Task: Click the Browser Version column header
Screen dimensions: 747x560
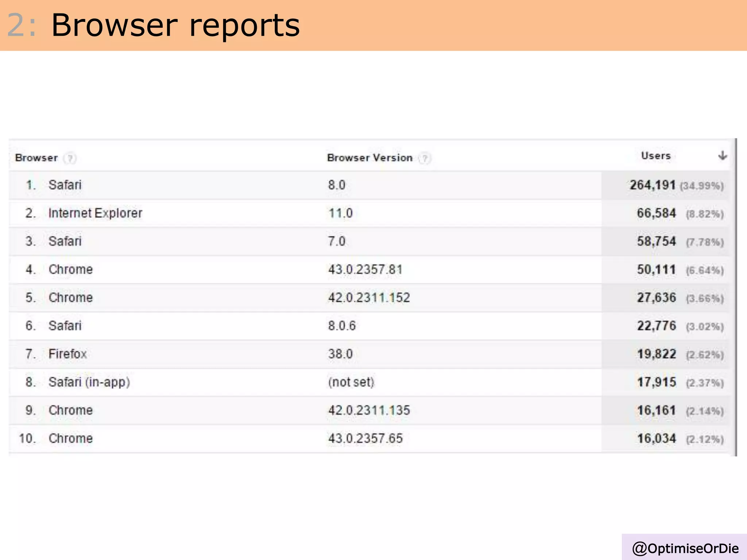Action: click(370, 158)
